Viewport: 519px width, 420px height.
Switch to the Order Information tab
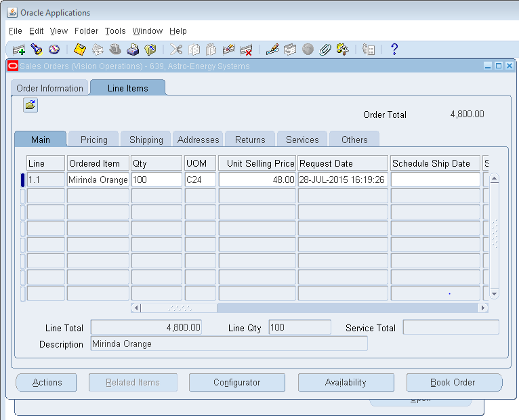click(x=49, y=88)
